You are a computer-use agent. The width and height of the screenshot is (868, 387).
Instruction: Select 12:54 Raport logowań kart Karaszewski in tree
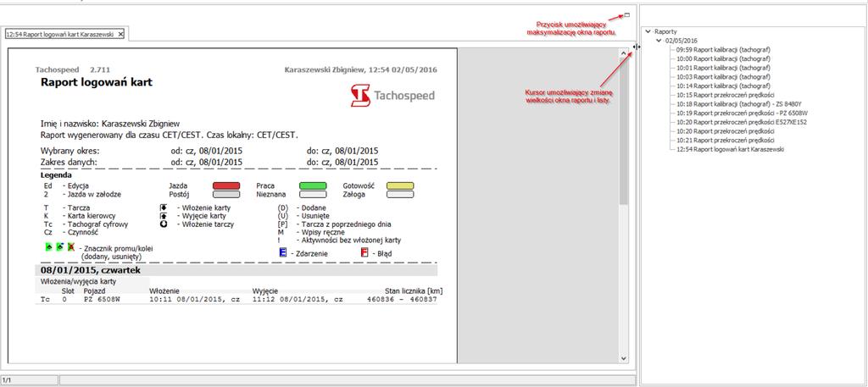pos(730,149)
